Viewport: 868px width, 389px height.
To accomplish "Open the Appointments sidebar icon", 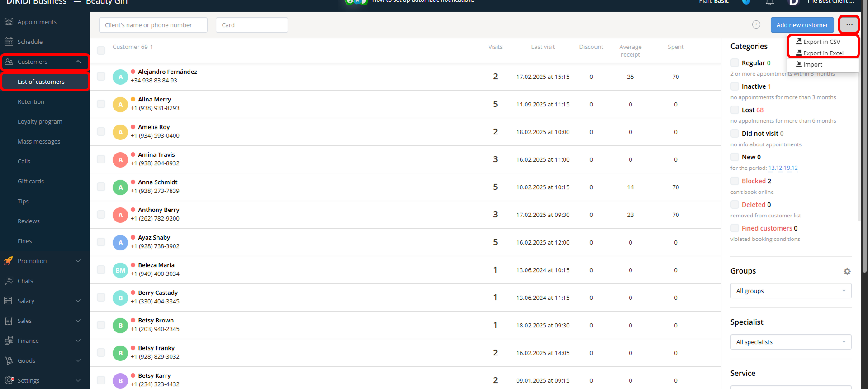I will click(9, 22).
